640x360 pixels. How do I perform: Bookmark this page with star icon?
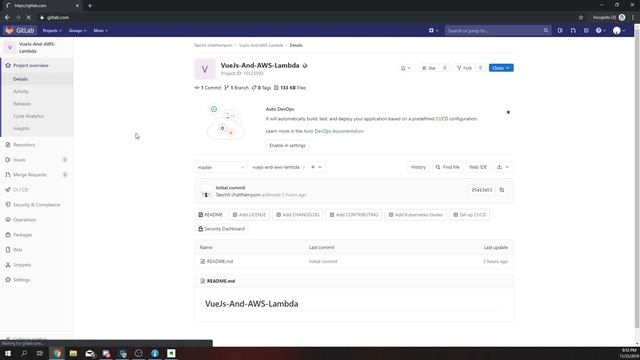pyautogui.click(x=581, y=18)
